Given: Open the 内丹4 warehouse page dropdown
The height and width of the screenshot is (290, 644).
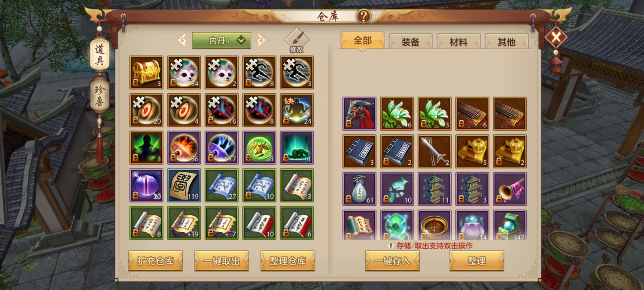Looking at the screenshot, I should click(x=222, y=41).
